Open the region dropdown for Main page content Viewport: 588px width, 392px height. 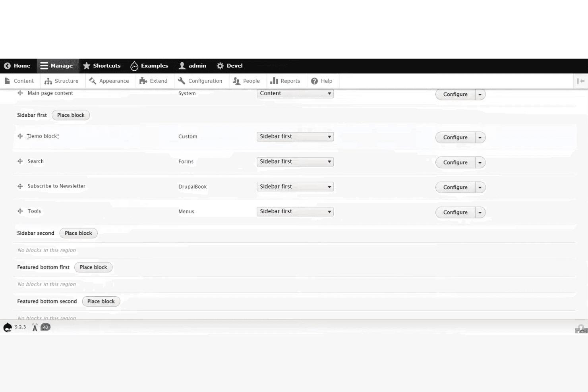(x=295, y=93)
